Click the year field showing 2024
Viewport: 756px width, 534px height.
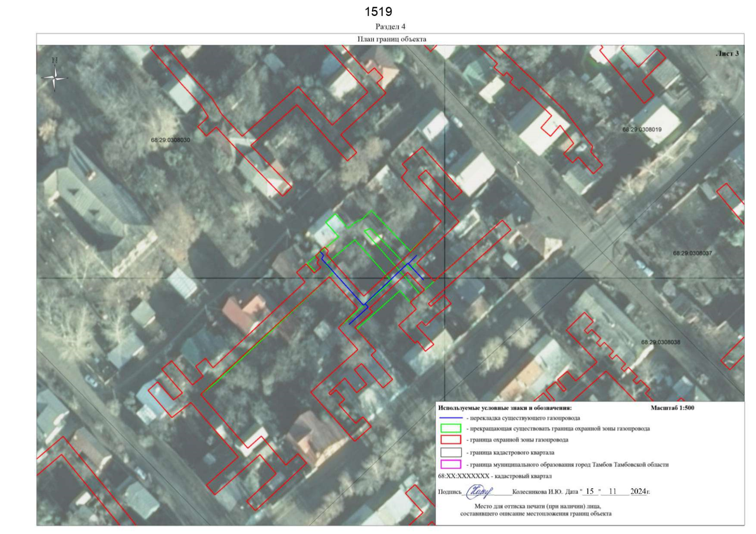638,491
